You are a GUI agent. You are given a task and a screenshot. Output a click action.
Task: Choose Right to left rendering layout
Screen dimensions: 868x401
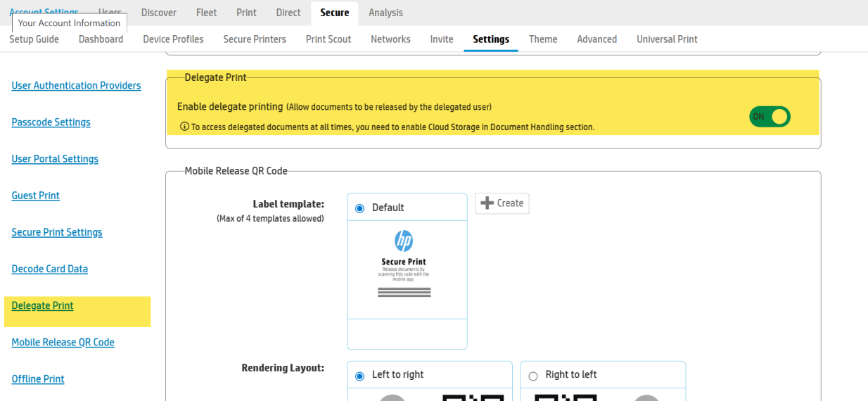point(533,375)
